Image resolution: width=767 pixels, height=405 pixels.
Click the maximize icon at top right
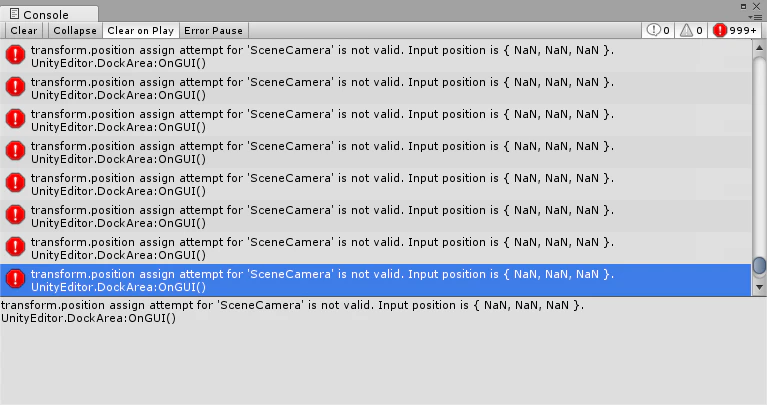point(744,6)
